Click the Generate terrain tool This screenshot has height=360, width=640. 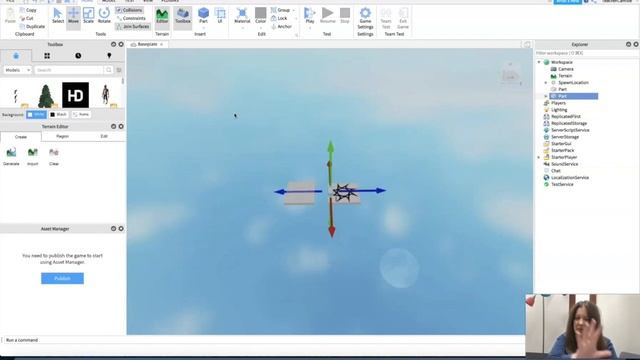[x=11, y=156]
